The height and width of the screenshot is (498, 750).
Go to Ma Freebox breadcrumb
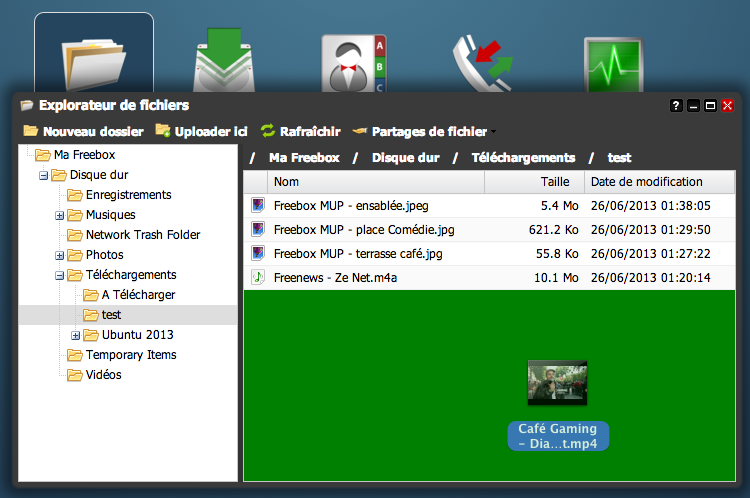click(x=304, y=158)
